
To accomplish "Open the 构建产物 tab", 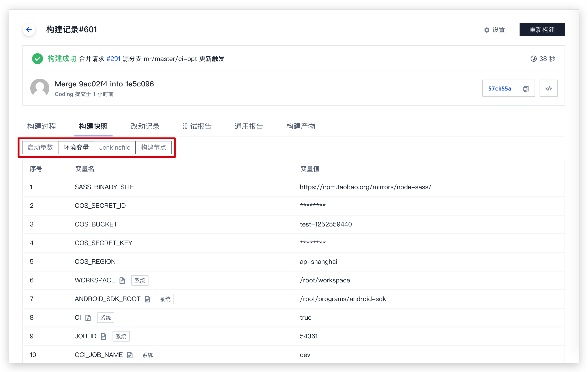I will [x=301, y=126].
